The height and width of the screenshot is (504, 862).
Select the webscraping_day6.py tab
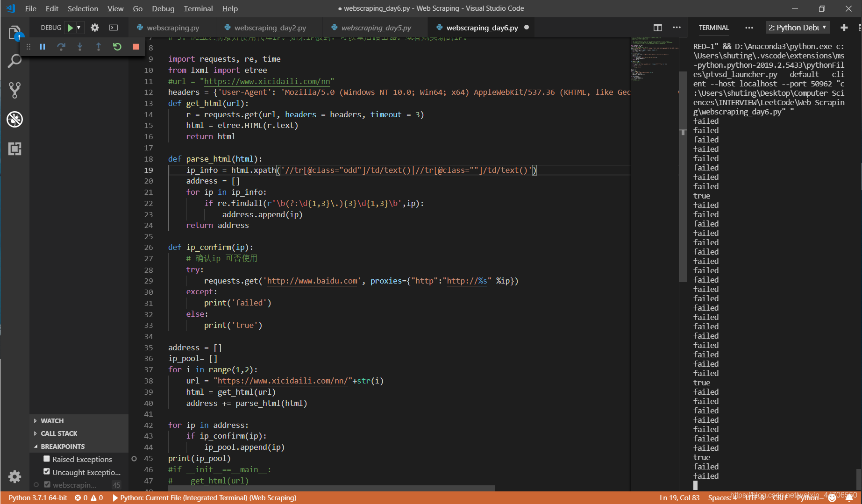(482, 28)
